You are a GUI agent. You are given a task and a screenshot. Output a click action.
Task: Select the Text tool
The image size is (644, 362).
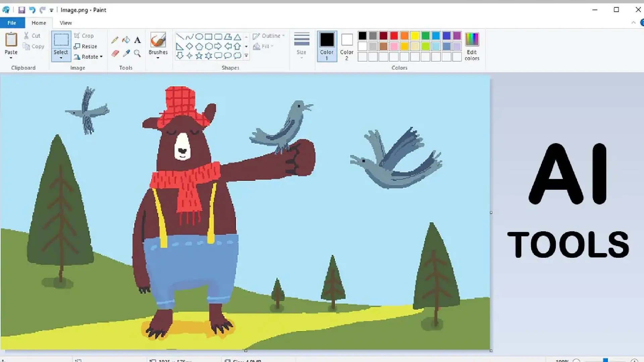point(138,40)
